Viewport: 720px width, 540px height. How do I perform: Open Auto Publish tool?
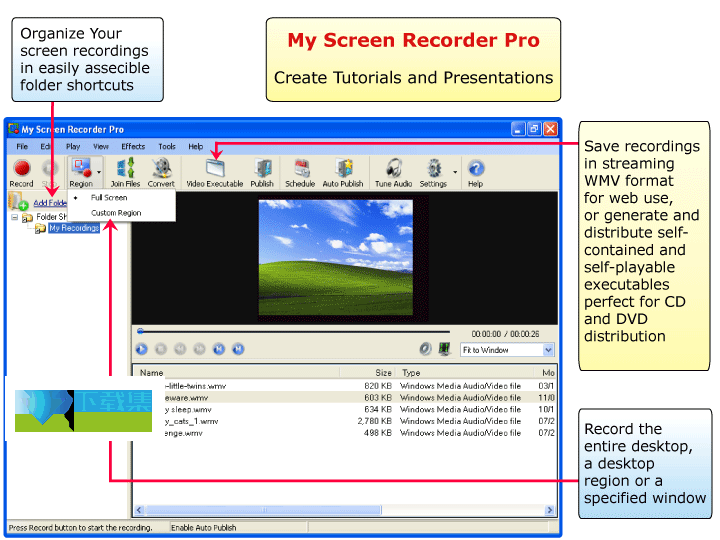(343, 173)
